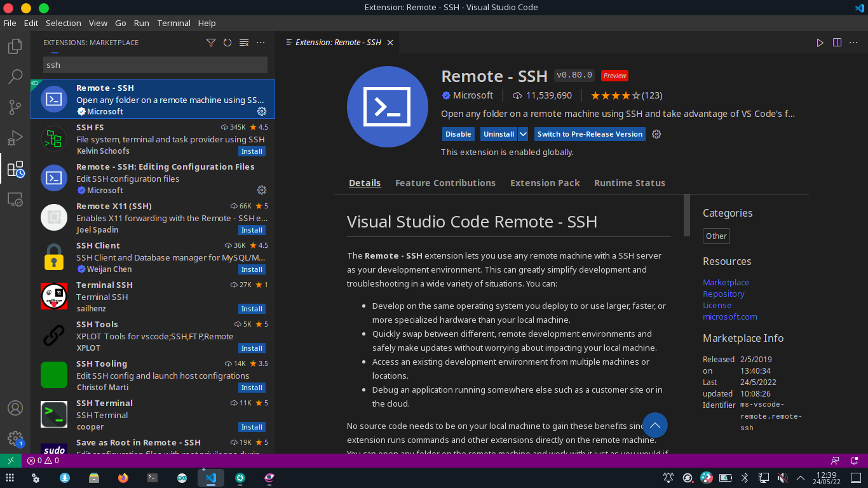Open the application grid launcher in taskbar

[x=10, y=478]
